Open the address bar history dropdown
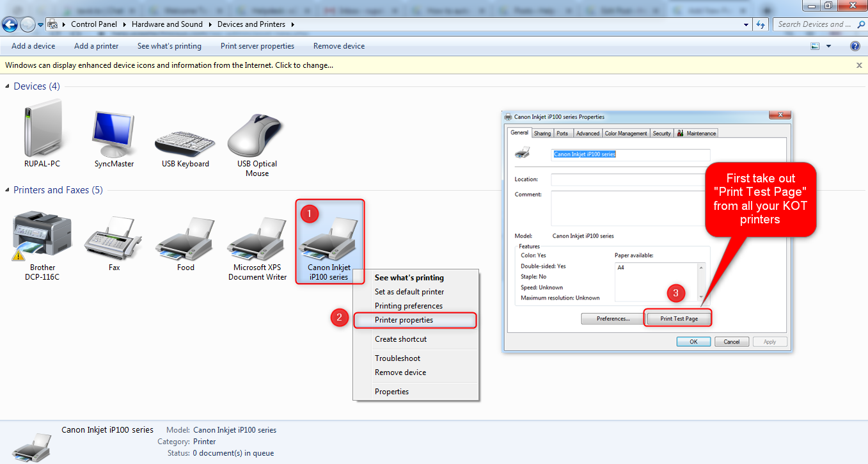This screenshot has height=464, width=868. point(746,24)
